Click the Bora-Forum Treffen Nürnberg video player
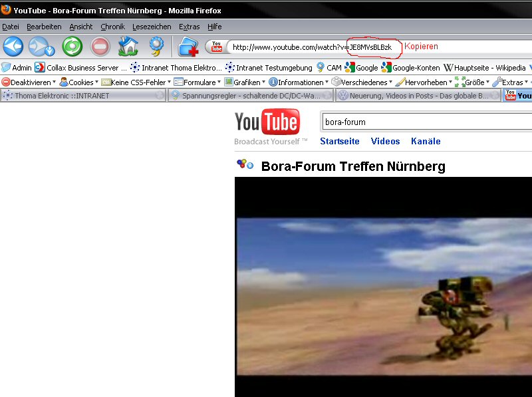 [384, 287]
